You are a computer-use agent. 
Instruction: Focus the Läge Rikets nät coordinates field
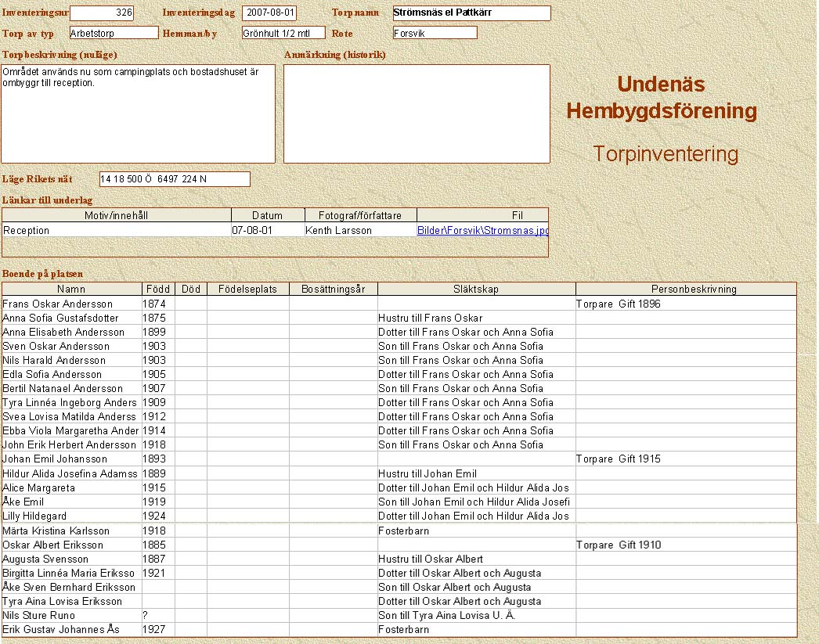coord(175,179)
